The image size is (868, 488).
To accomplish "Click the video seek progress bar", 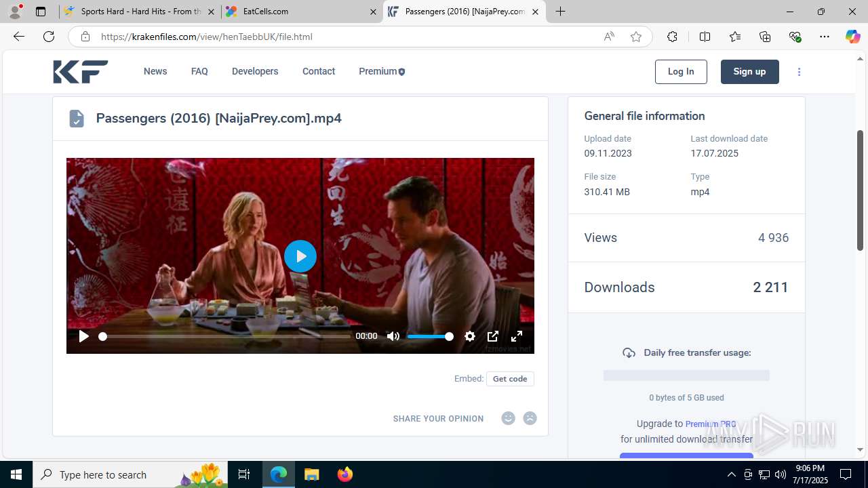I will pyautogui.click(x=226, y=336).
